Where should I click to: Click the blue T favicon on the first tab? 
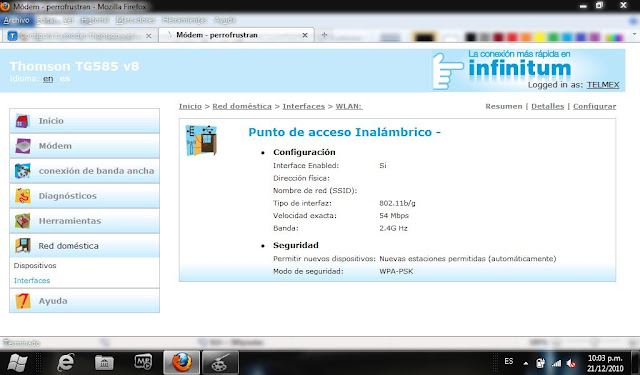[x=12, y=36]
